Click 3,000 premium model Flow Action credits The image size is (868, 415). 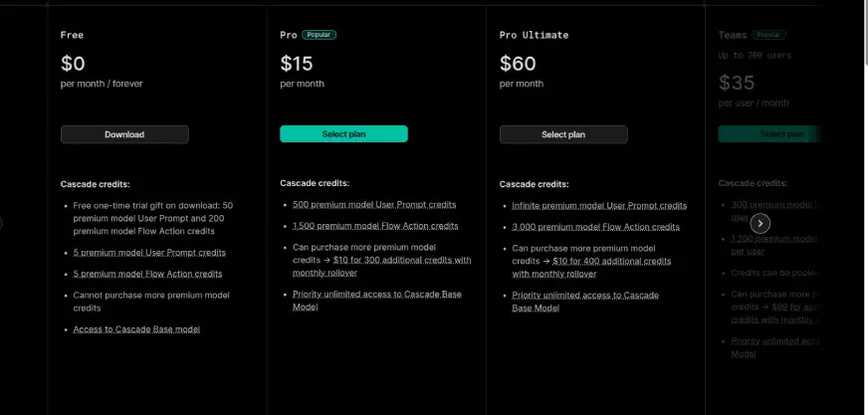click(595, 227)
